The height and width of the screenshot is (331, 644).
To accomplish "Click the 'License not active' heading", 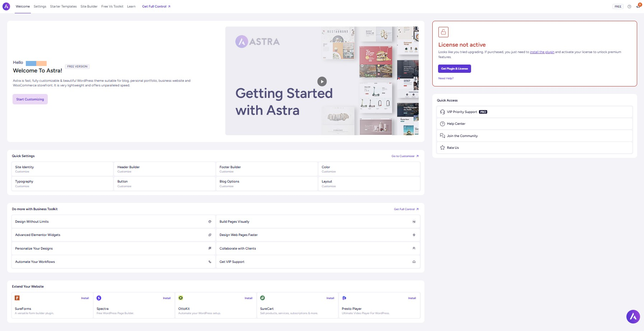I will [x=462, y=45].
